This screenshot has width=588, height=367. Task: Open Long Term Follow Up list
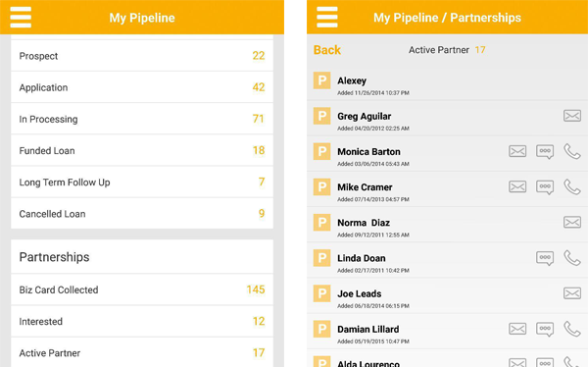pyautogui.click(x=142, y=182)
